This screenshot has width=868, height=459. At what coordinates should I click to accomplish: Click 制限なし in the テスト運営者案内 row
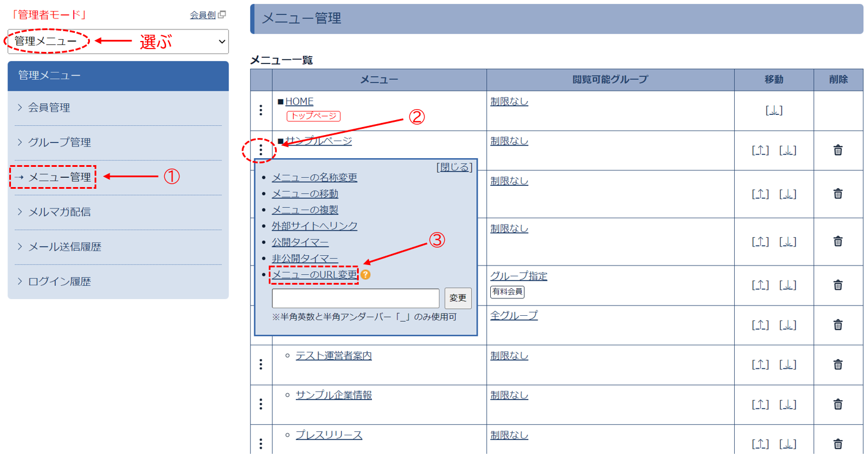pyautogui.click(x=509, y=356)
